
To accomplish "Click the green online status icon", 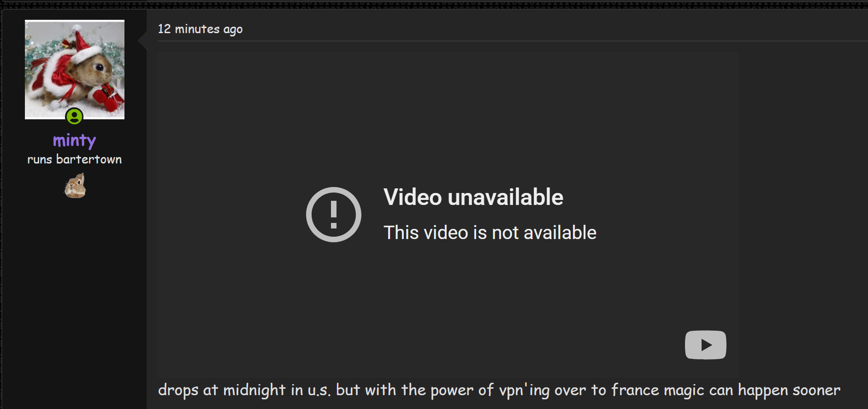I will tap(74, 116).
